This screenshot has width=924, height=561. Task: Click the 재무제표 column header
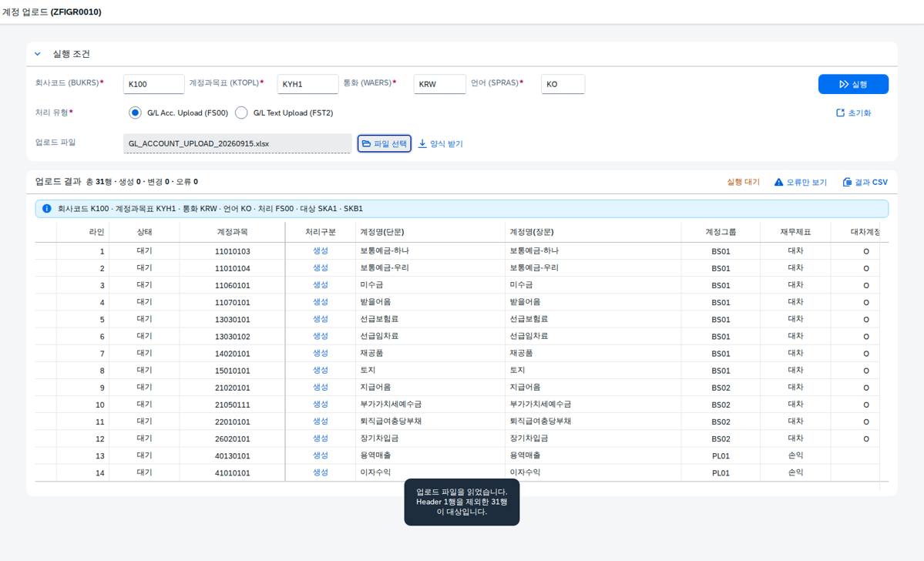(795, 232)
